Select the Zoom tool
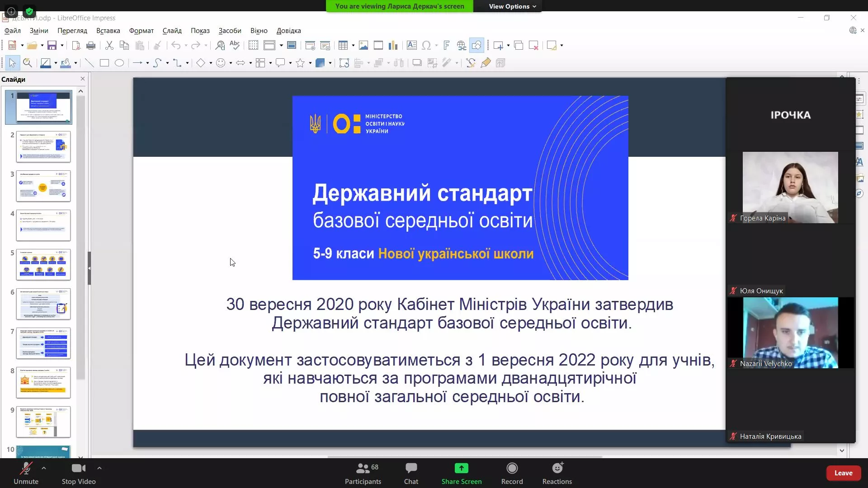Screen dimensions: 868x488 [28, 63]
